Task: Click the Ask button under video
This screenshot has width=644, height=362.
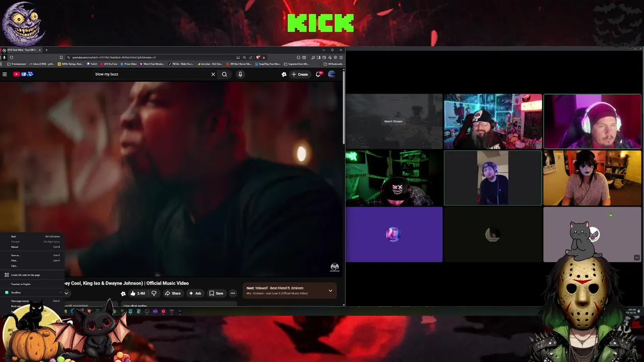Action: pyautogui.click(x=195, y=293)
